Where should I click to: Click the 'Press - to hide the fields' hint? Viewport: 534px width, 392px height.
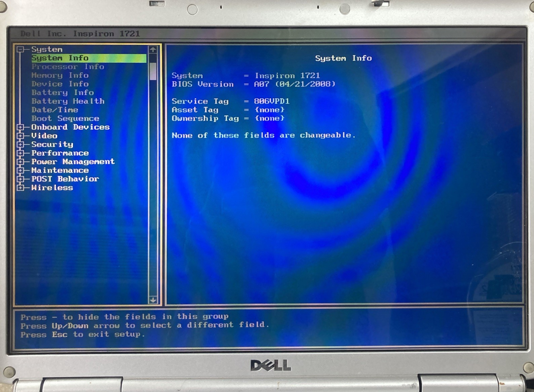tap(124, 317)
